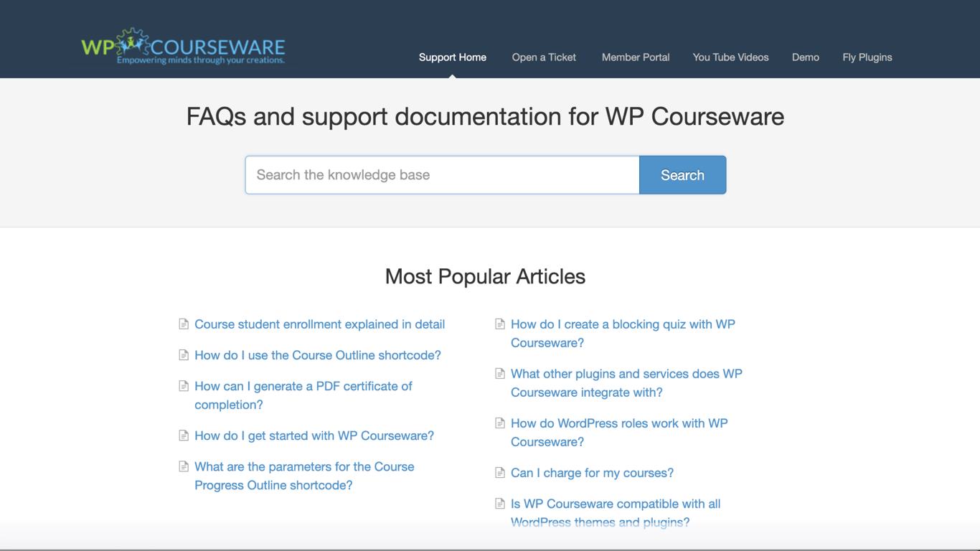
Task: Open the Open a Ticket page
Action: point(544,57)
